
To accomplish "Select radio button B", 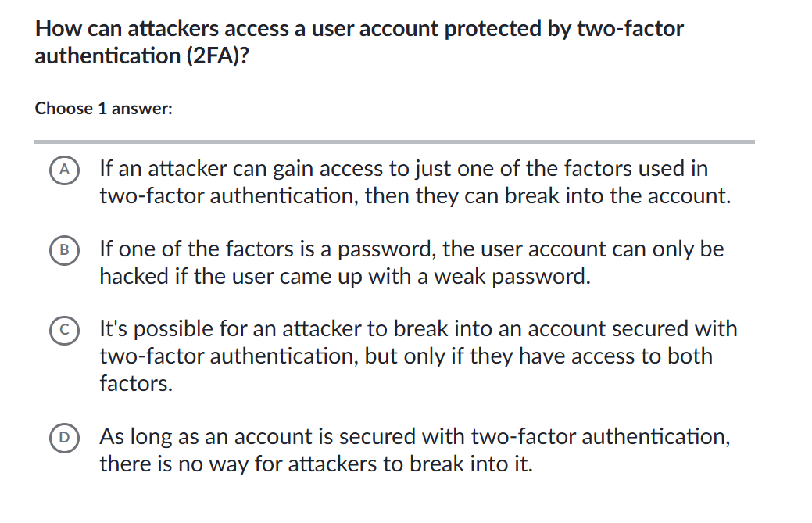I will click(x=66, y=249).
